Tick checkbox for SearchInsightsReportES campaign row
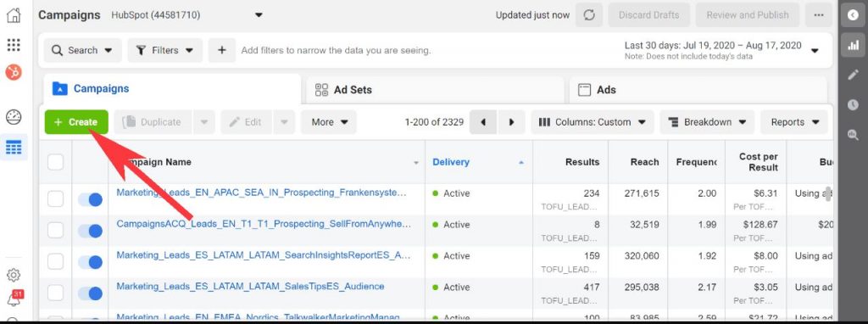Screen dimensions: 868x324 pos(55,261)
